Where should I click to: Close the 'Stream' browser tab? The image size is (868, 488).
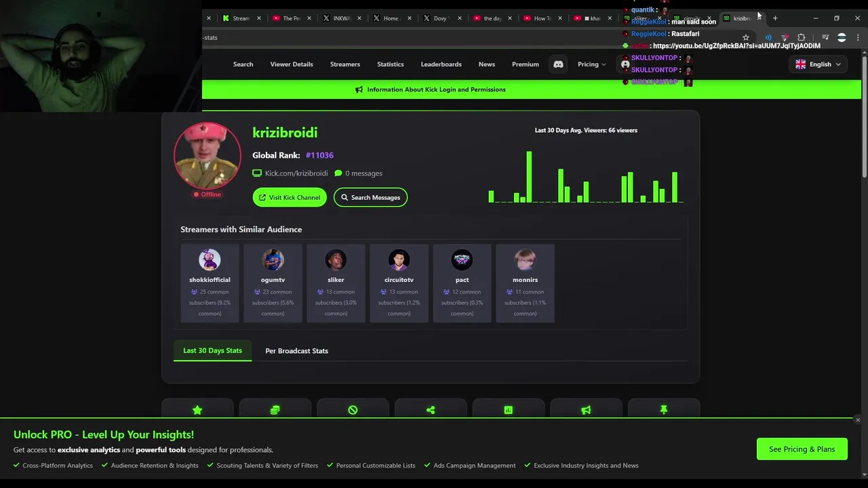(258, 18)
